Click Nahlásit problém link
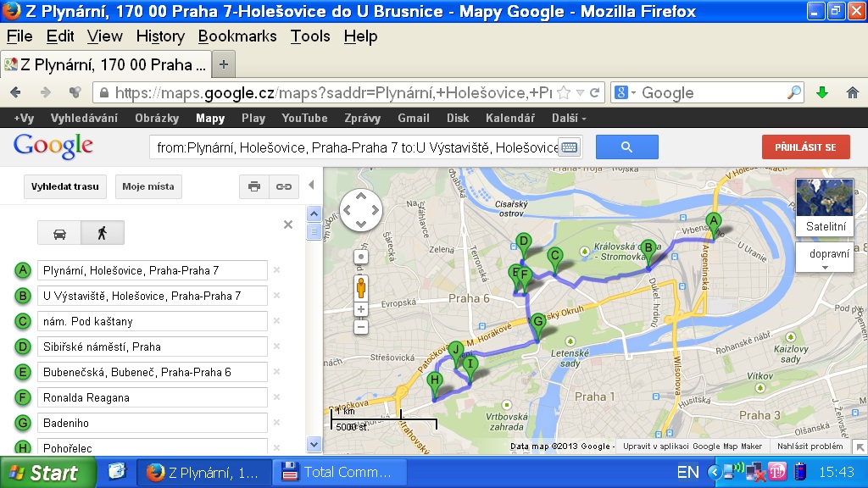This screenshot has height=488, width=868. [x=810, y=446]
